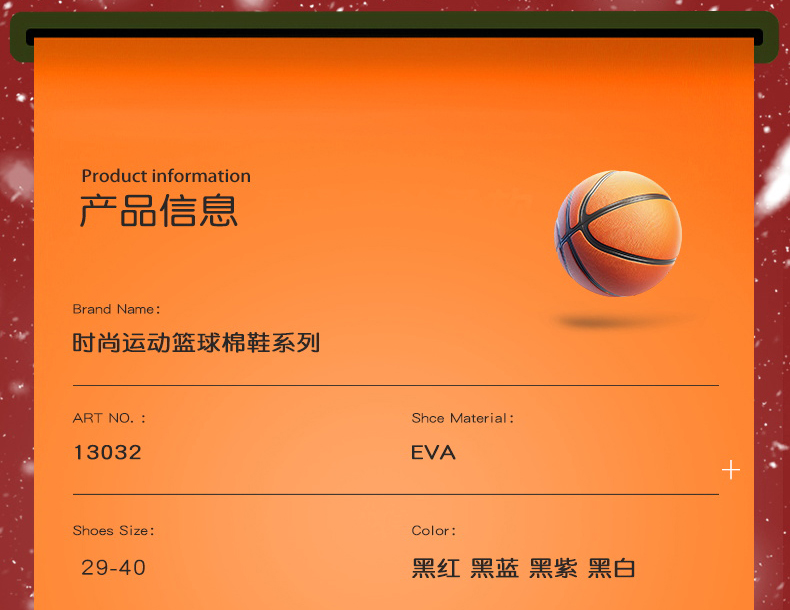Image resolution: width=790 pixels, height=610 pixels.
Task: Click the 'Brand Name:' label
Action: pos(116,309)
